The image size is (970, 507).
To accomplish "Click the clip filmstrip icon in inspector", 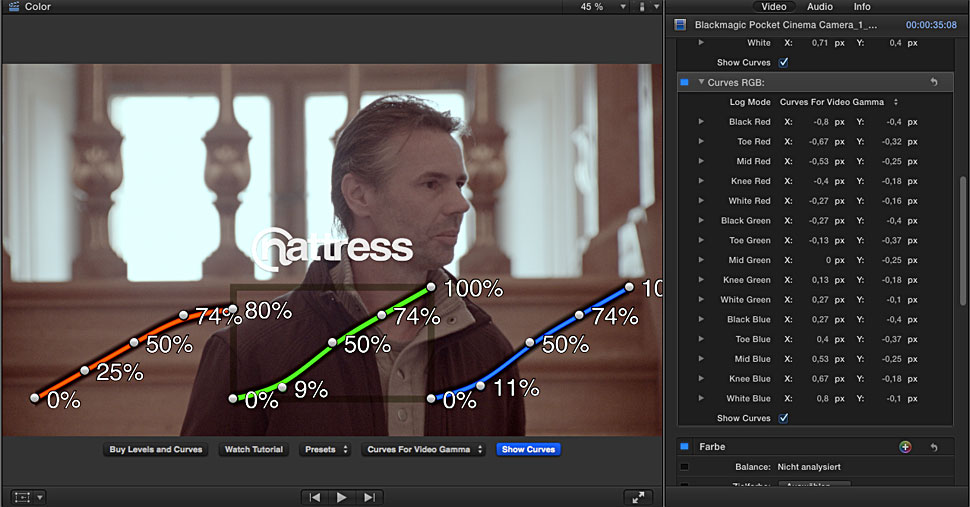I will [x=681, y=25].
